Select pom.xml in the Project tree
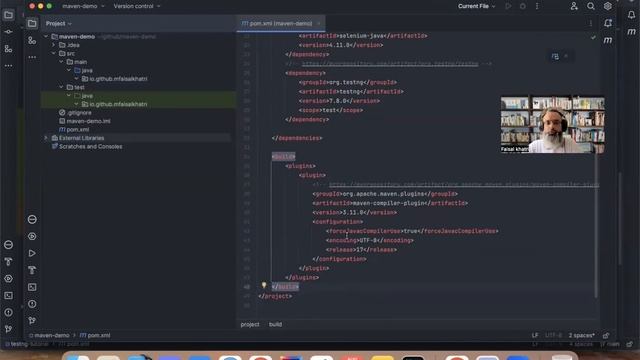Image resolution: width=640 pixels, height=360 pixels. 78,129
